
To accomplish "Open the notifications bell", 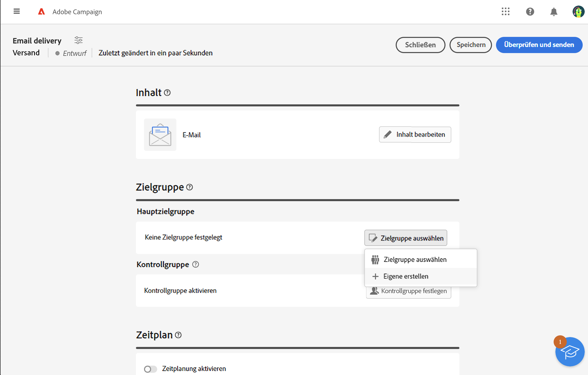I will [554, 12].
